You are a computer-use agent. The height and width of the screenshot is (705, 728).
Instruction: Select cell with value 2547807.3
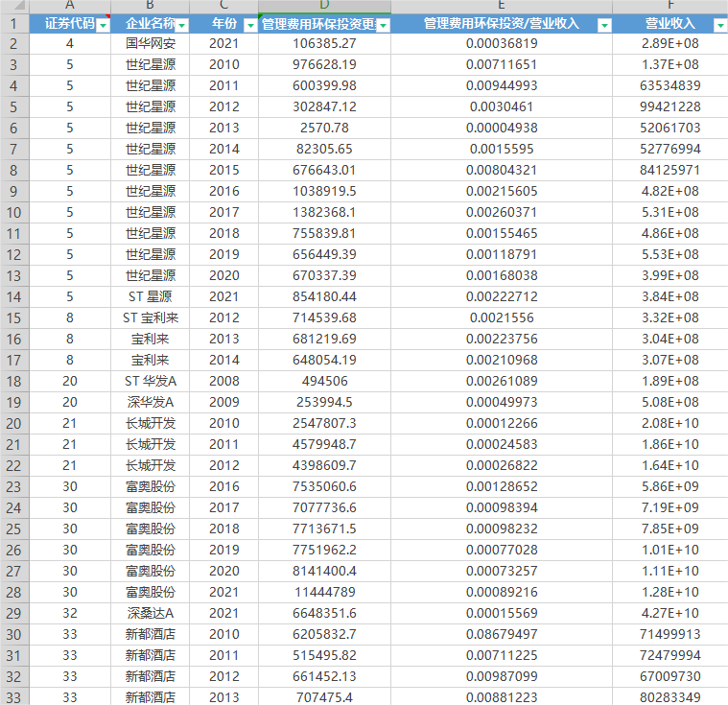pos(324,424)
